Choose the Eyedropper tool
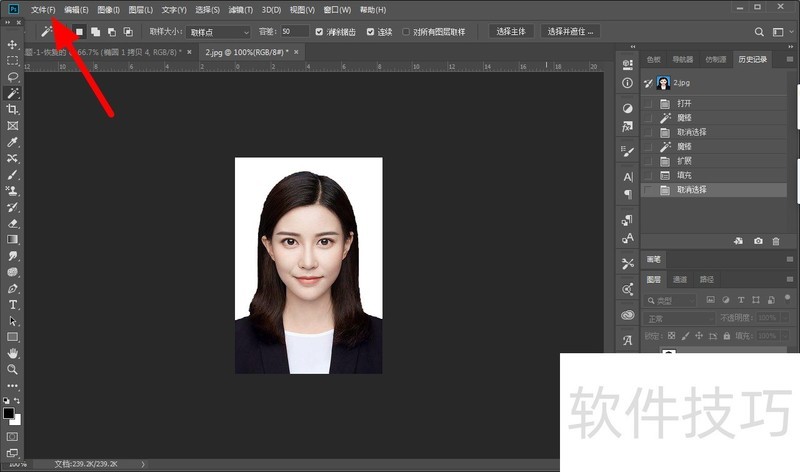This screenshot has height=472, width=800. 13,142
